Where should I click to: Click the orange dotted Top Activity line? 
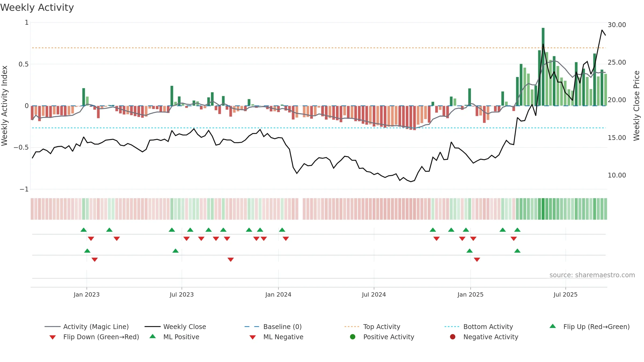coord(319,48)
